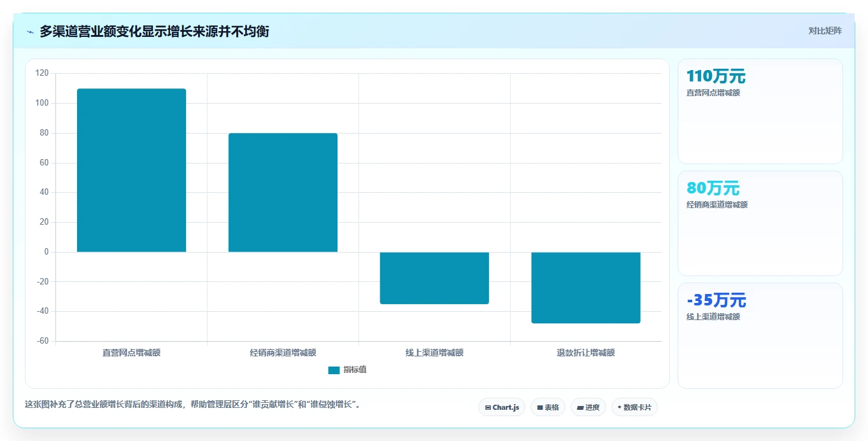
Task: Toggle the 指标值 legend swatch
Action: (334, 370)
